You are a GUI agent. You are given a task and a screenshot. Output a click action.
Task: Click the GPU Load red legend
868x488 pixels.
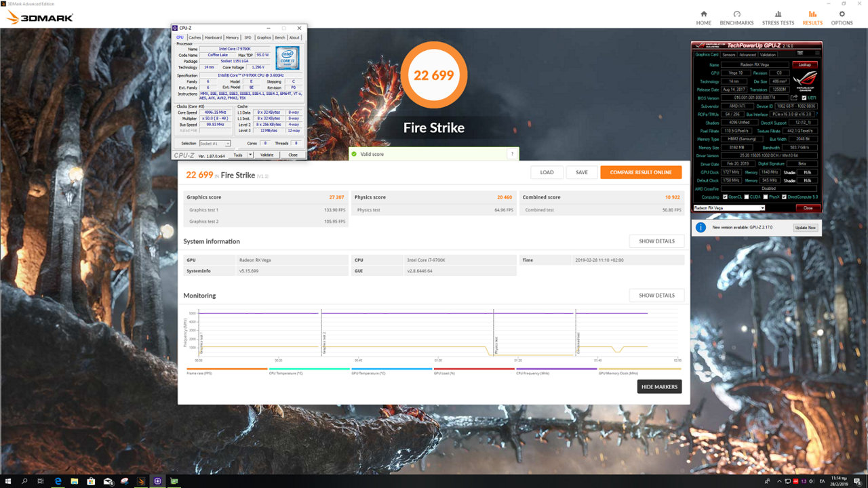[x=474, y=371]
